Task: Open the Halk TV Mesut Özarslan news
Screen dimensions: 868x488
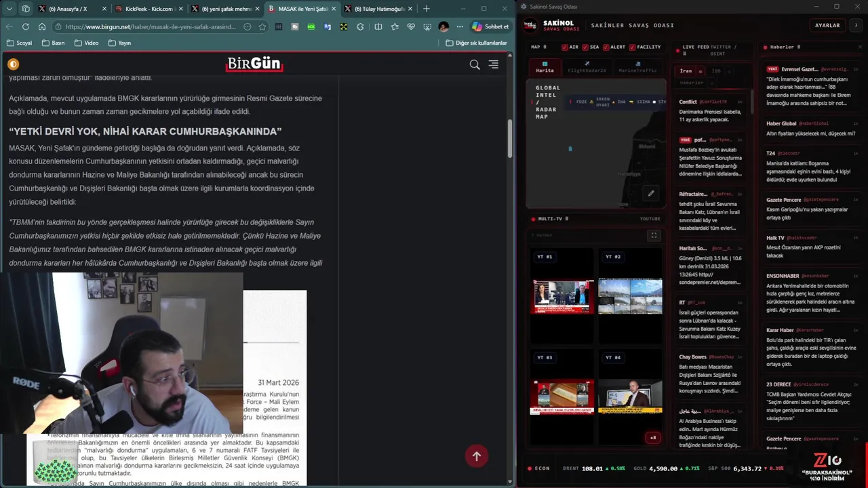Action: pyautogui.click(x=812, y=247)
